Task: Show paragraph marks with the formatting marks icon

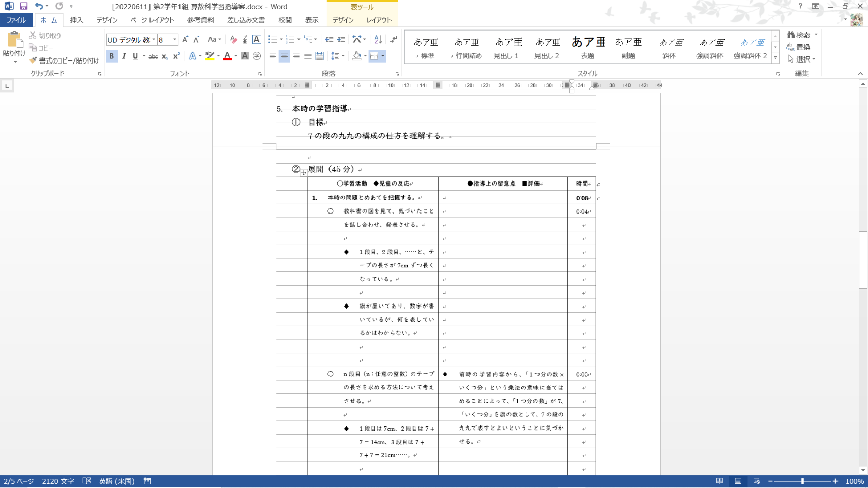Action: coord(394,39)
